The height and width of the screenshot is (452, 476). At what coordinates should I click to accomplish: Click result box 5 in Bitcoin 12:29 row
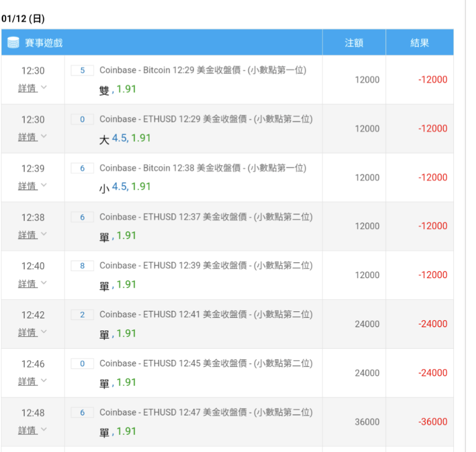(82, 71)
